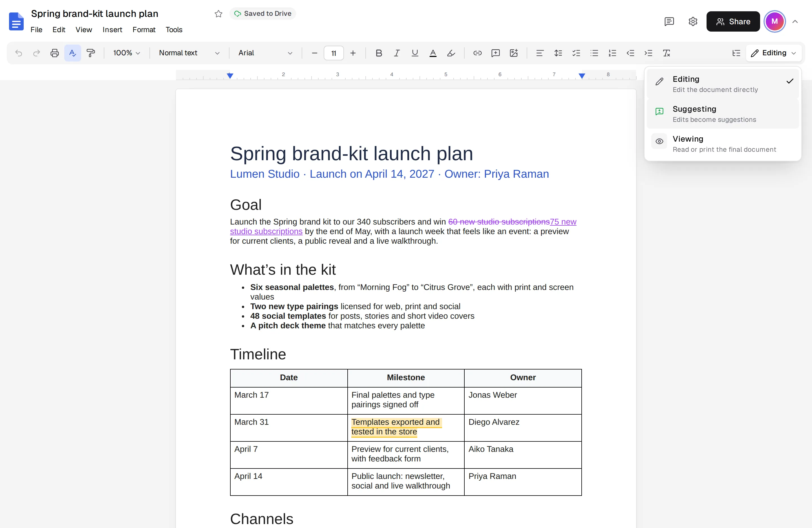This screenshot has width=812, height=528.
Task: Redo the last action
Action: [36, 53]
